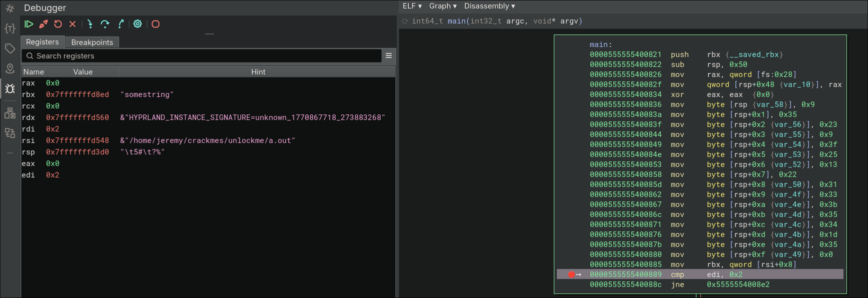Viewport: 868px width, 298px height.
Task: Open debugger settings gear
Action: pyautogui.click(x=138, y=24)
